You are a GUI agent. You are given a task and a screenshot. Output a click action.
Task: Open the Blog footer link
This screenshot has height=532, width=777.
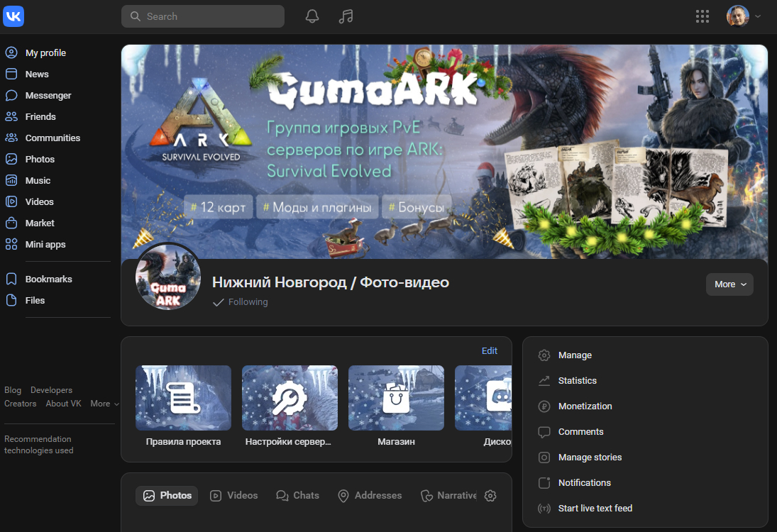(x=13, y=390)
